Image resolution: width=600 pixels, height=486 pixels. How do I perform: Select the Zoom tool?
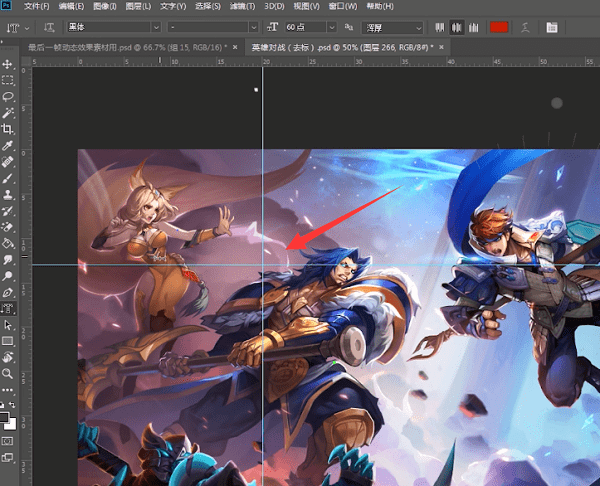(x=8, y=373)
